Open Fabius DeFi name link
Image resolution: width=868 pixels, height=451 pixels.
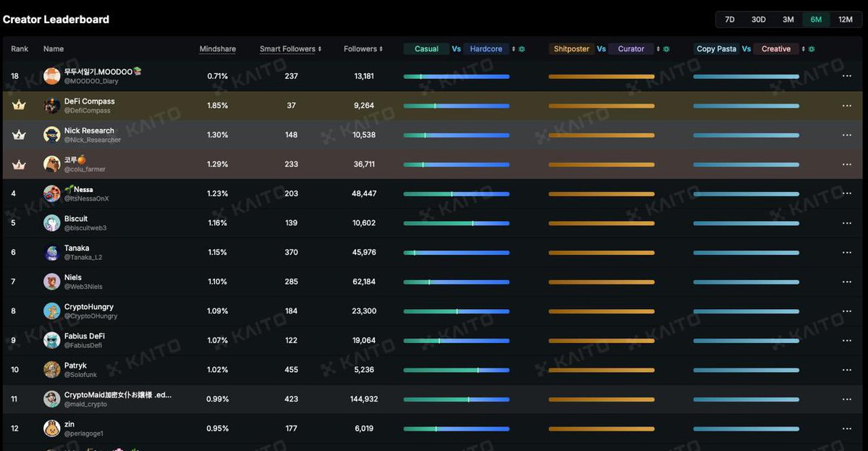point(85,336)
